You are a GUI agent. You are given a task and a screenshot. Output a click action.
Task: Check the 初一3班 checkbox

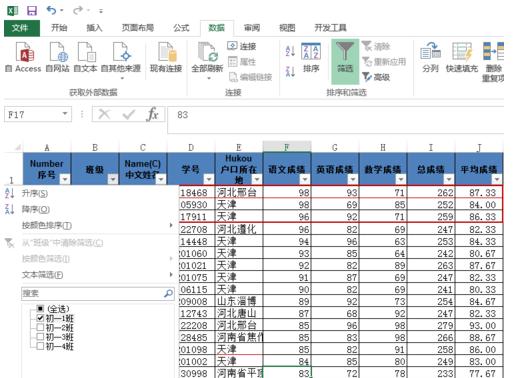(40, 336)
